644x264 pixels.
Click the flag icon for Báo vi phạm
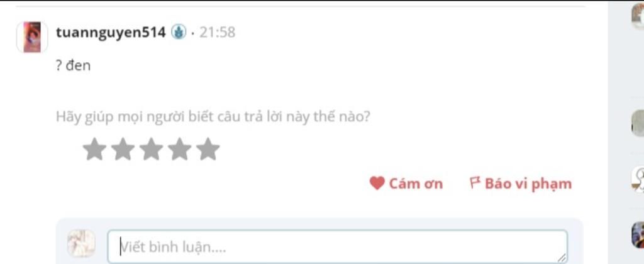[x=475, y=182]
